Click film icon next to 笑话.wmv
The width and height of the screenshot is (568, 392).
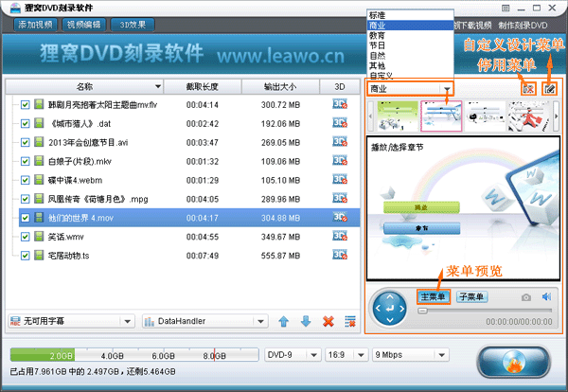(x=39, y=236)
